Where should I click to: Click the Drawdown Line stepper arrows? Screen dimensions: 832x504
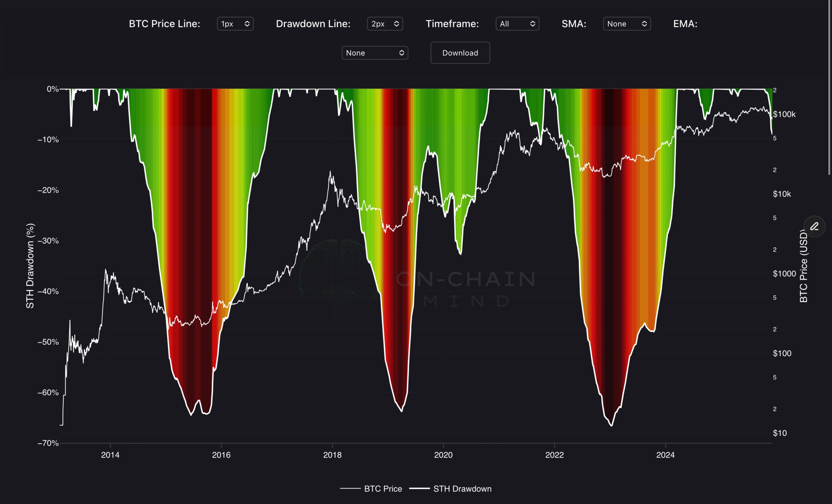(396, 24)
